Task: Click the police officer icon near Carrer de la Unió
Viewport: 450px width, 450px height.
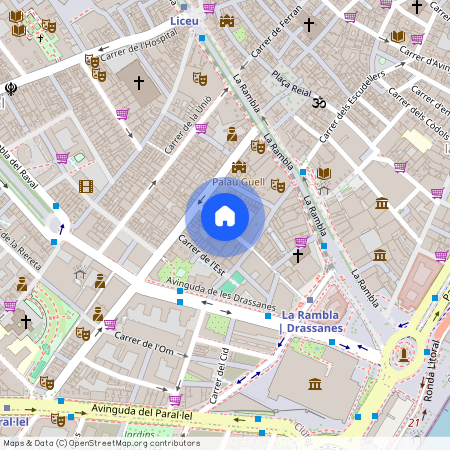Action: pyautogui.click(x=232, y=134)
